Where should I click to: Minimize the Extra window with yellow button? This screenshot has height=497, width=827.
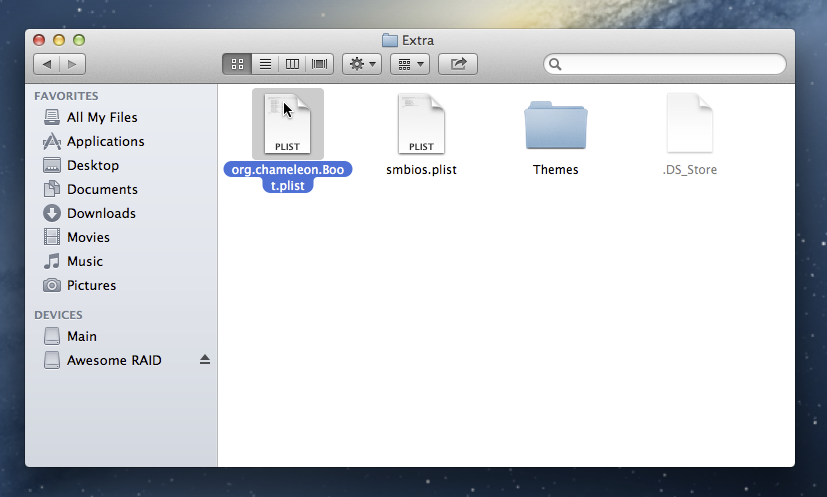click(59, 40)
